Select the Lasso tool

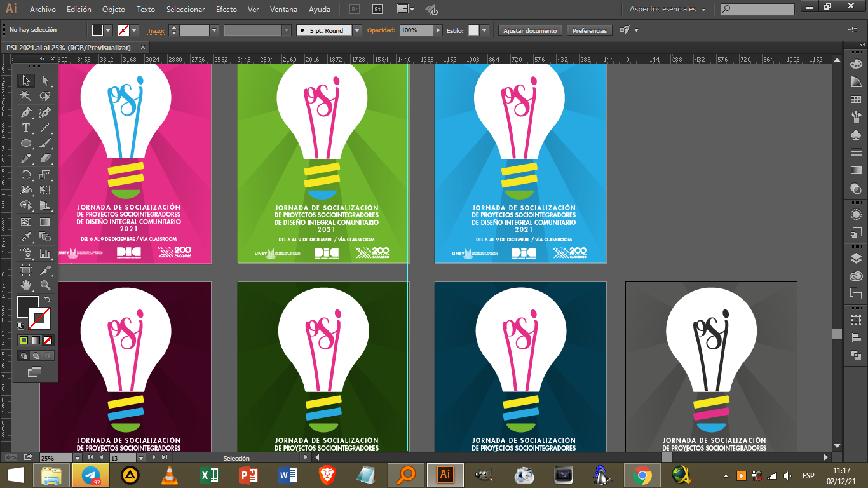tap(45, 96)
